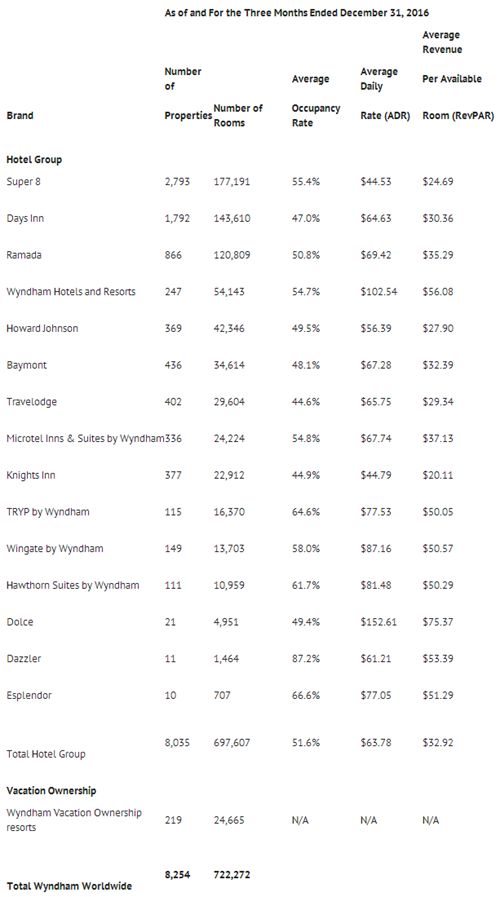Image resolution: width=500 pixels, height=897 pixels.
Task: Select Dazzler occupancy rate 87.2%
Action: tap(305, 658)
